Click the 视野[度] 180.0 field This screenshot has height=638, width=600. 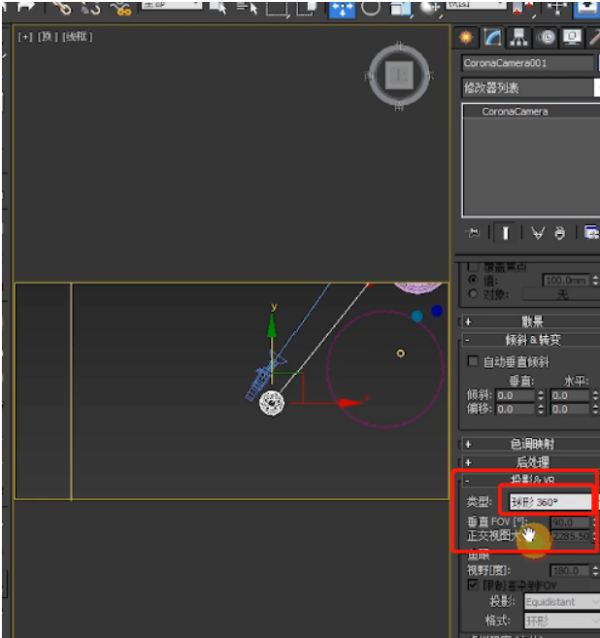569,571
